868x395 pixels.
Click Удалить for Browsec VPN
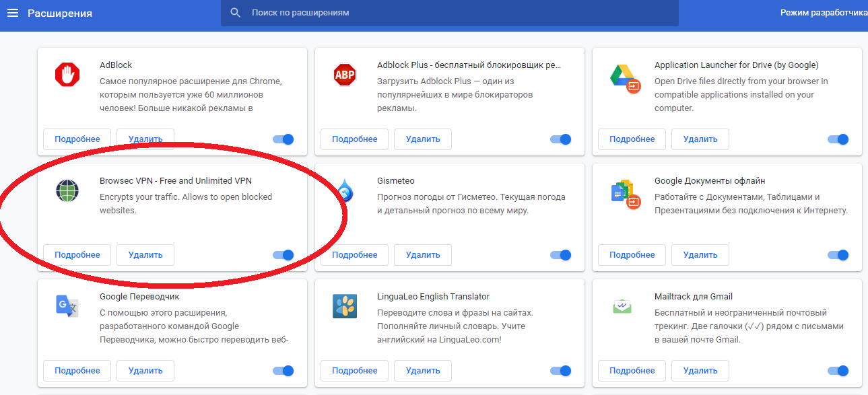click(145, 255)
